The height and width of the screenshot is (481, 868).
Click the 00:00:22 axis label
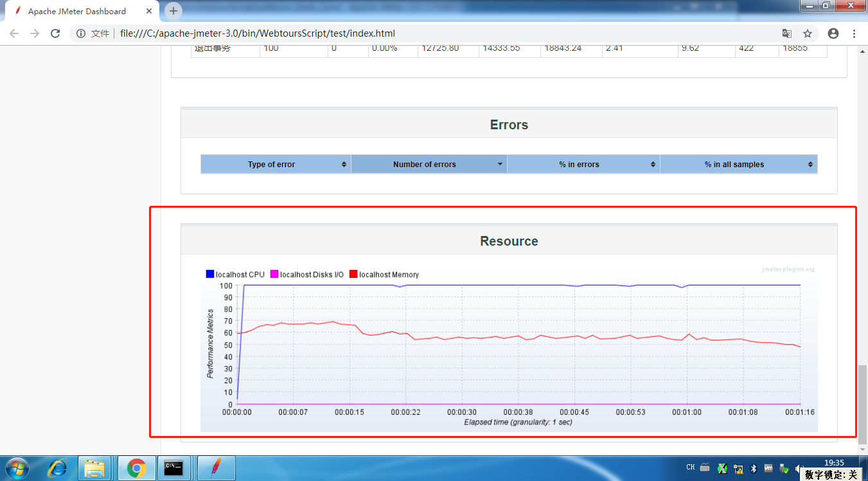pos(405,412)
